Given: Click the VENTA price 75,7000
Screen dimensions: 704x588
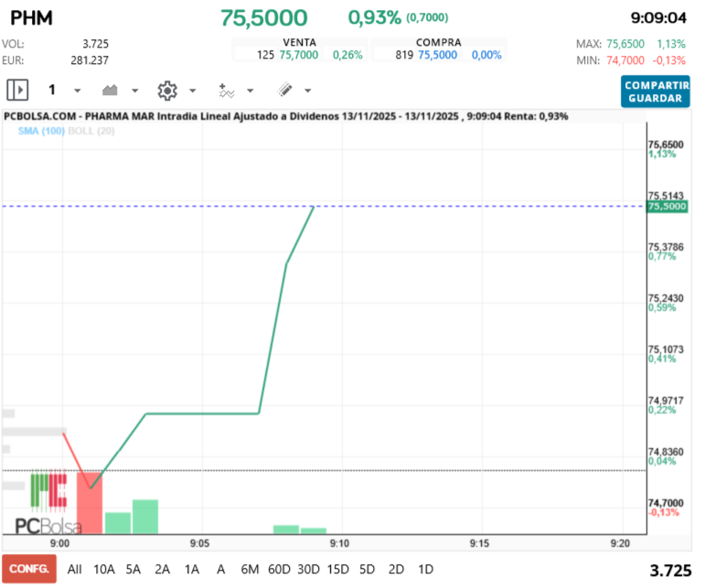Looking at the screenshot, I should [x=298, y=55].
